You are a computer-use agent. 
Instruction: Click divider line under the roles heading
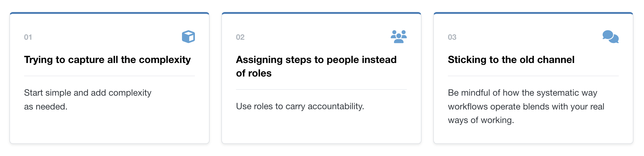click(x=321, y=89)
